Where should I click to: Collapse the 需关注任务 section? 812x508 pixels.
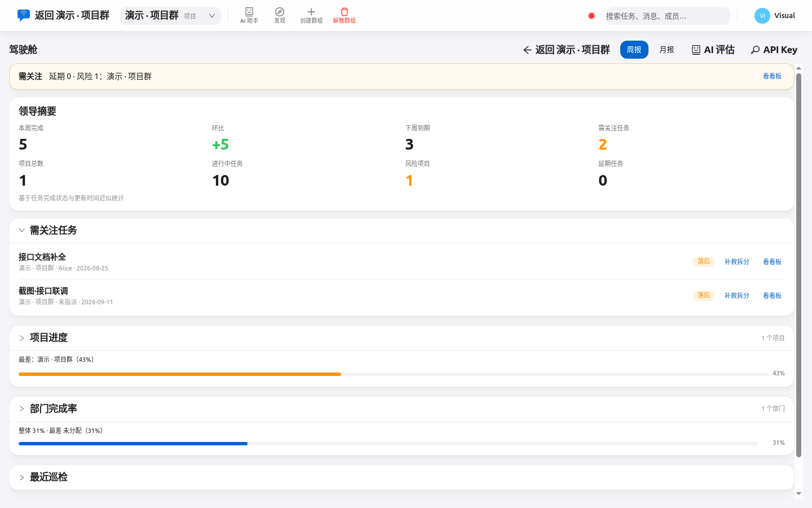(22, 230)
